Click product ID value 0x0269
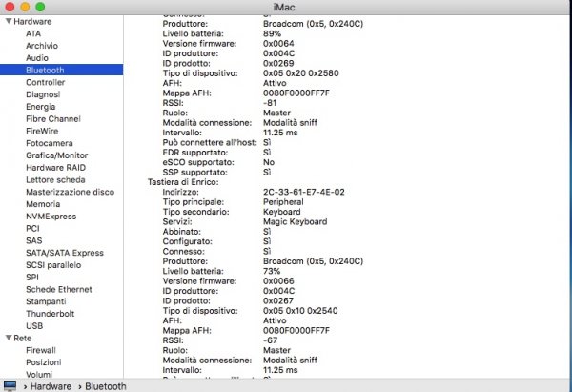The width and height of the screenshot is (572, 392). [278, 63]
